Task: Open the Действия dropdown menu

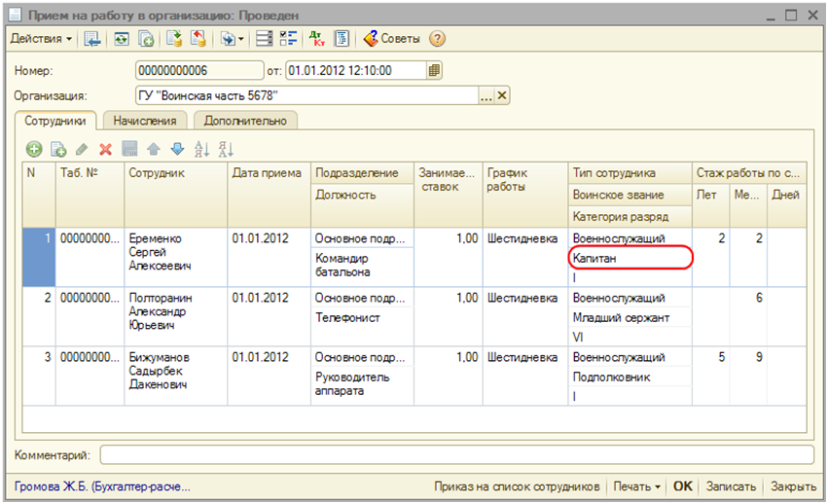Action: click(x=41, y=39)
